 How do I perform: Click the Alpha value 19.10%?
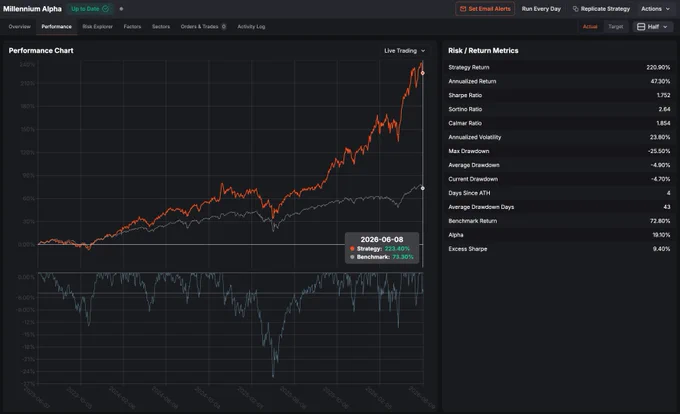(661, 235)
